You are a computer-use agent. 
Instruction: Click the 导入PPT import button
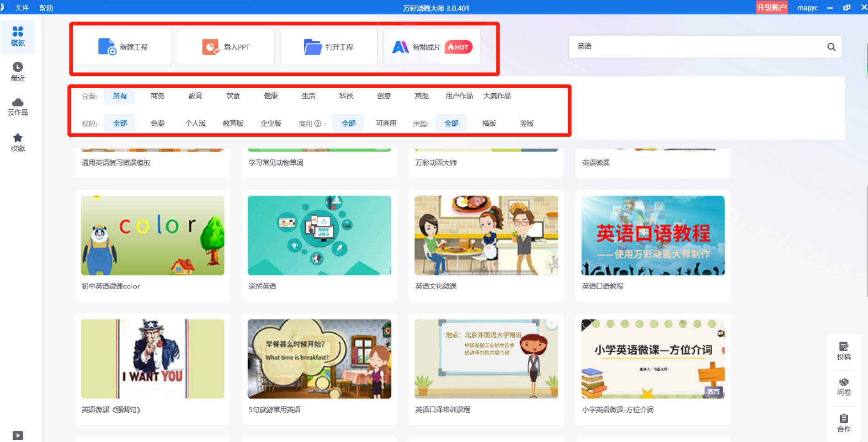[226, 47]
